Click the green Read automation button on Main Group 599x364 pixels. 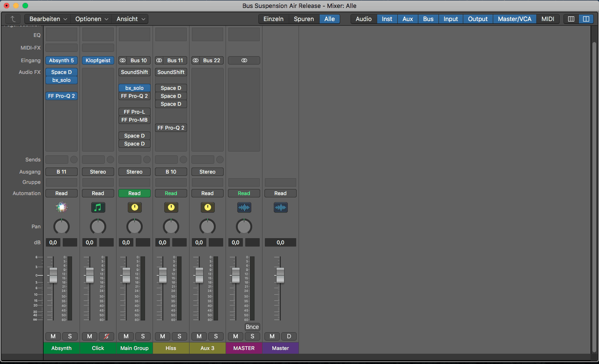coord(134,193)
